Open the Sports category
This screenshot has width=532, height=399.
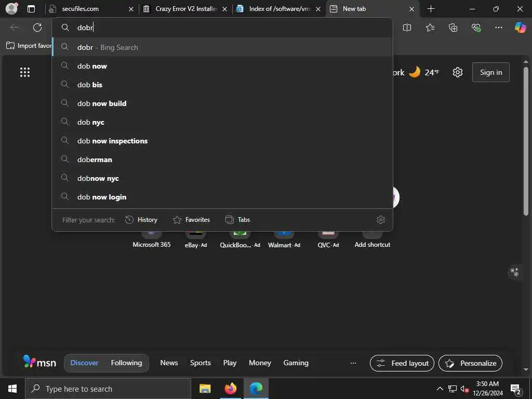tap(200, 363)
